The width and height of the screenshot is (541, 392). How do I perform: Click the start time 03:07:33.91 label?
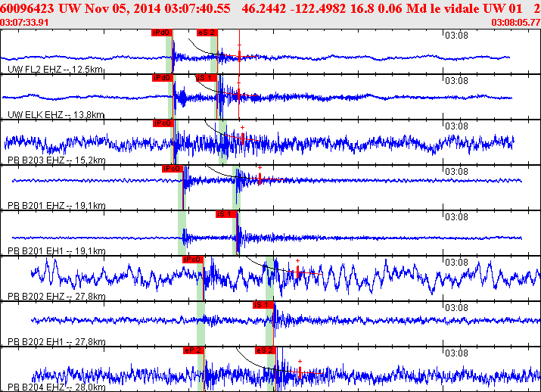[x=25, y=22]
